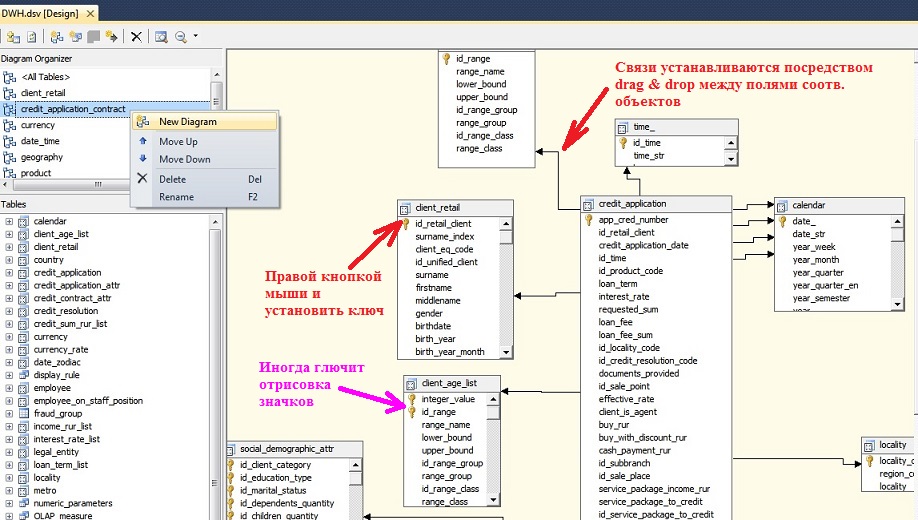The width and height of the screenshot is (918, 520).
Task: Choose Delete in the context menu
Action: click(205, 179)
